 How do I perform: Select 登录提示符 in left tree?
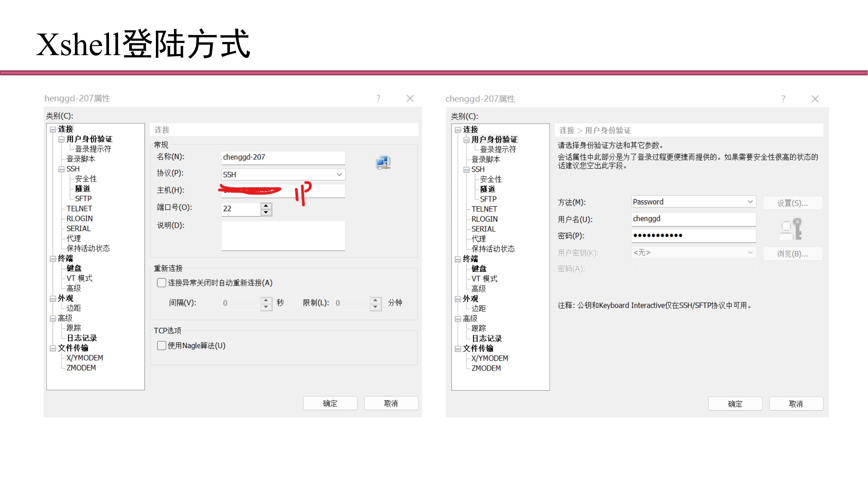(93, 149)
